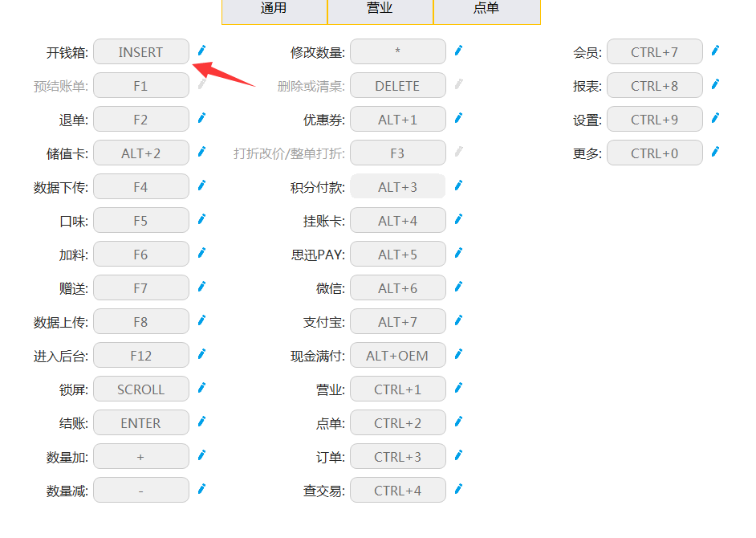
Task: Switch to the 通用 tab
Action: (274, 9)
